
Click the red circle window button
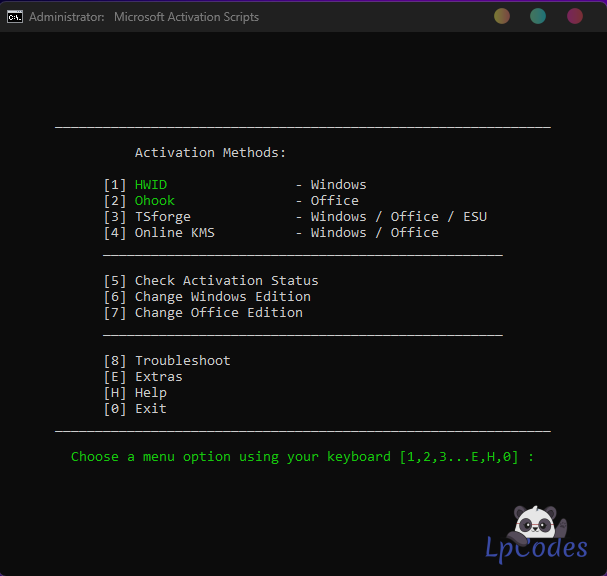point(575,16)
